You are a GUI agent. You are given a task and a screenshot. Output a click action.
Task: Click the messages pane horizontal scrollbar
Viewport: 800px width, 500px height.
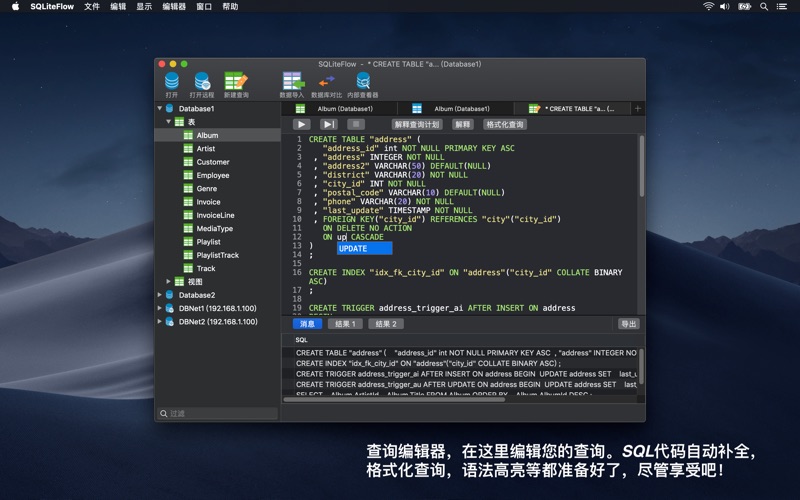point(394,399)
